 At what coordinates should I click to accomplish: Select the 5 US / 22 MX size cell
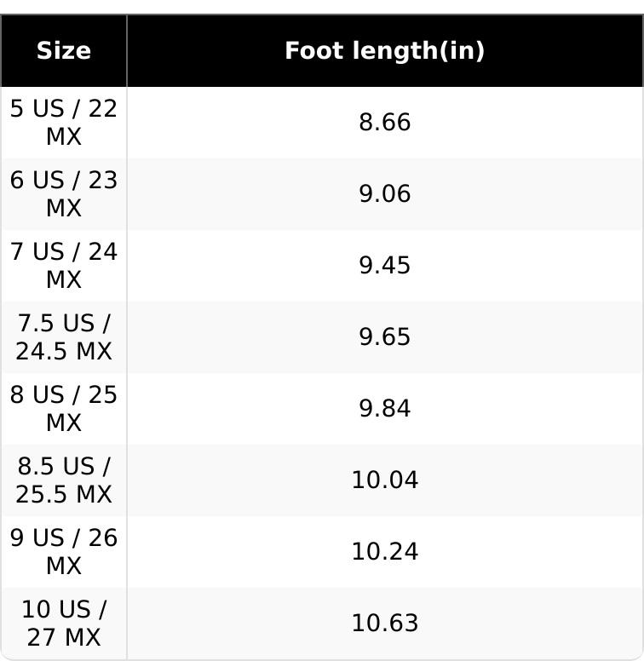pos(64,123)
